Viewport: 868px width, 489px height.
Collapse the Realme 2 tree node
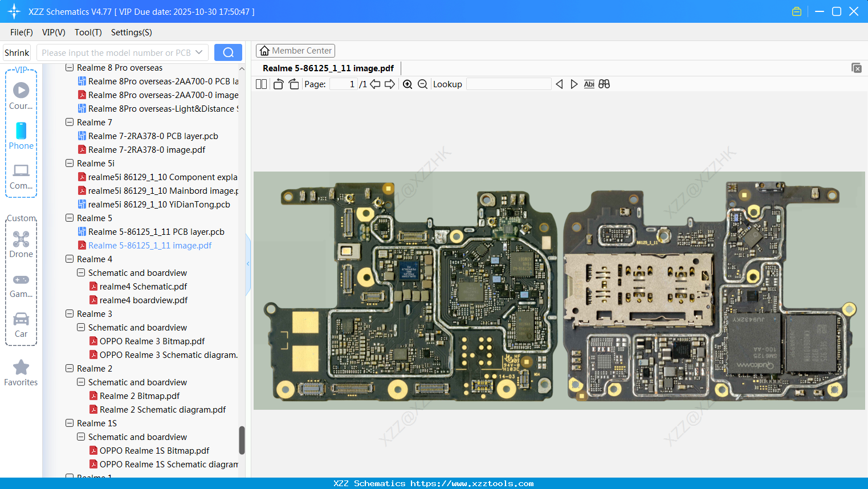(70, 369)
